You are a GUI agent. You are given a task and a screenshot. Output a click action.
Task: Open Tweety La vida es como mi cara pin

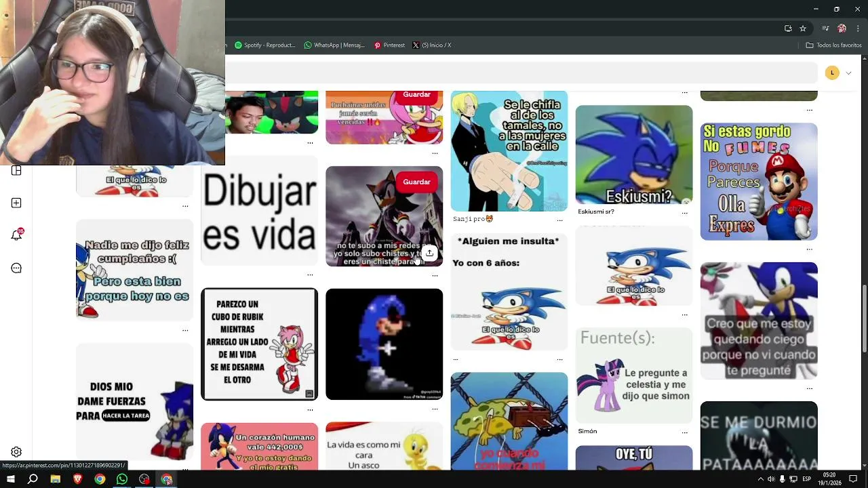pyautogui.click(x=384, y=446)
